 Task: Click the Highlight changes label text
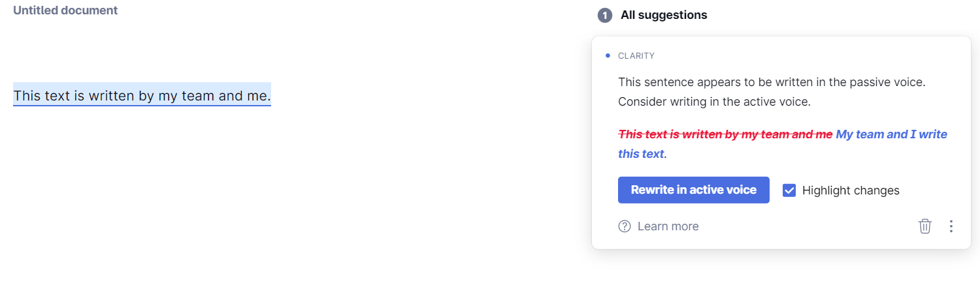coord(851,190)
